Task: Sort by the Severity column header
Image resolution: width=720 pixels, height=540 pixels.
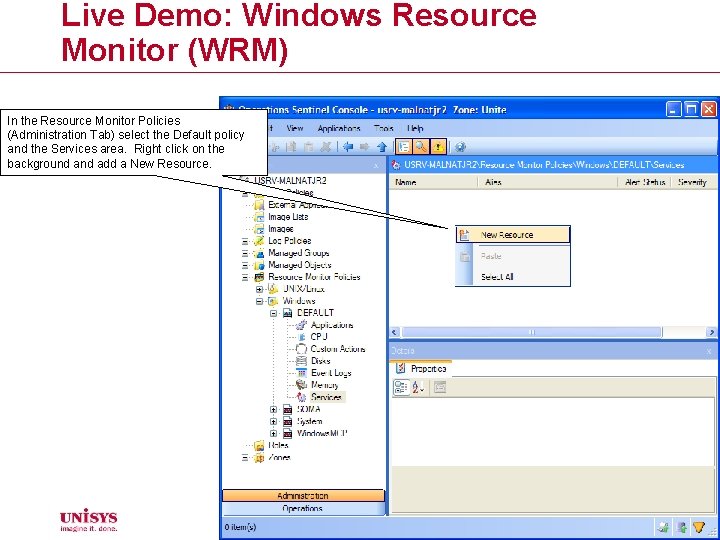Action: [692, 182]
